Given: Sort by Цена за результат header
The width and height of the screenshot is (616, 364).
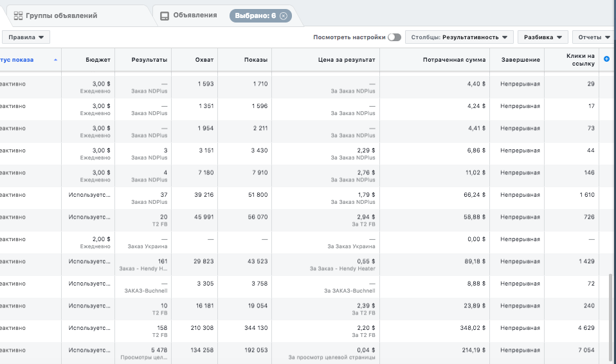Looking at the screenshot, I should (347, 60).
